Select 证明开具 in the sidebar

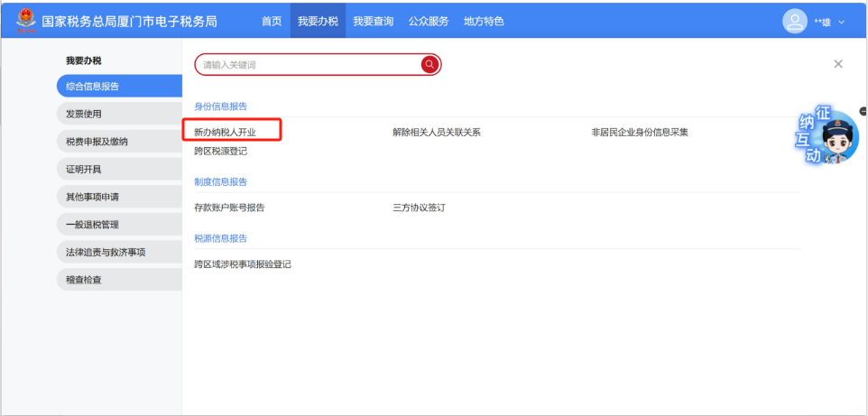click(x=120, y=169)
